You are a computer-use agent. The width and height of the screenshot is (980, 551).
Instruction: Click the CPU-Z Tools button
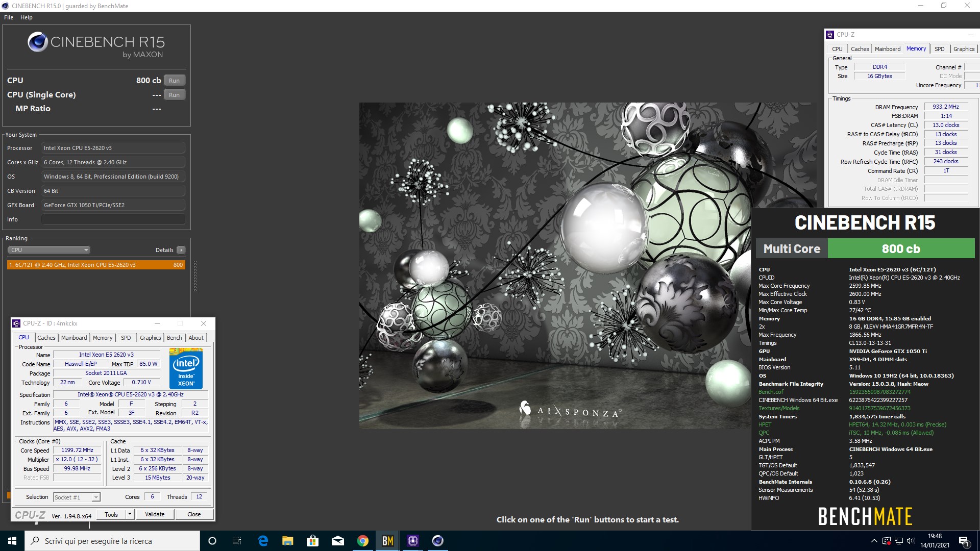tap(111, 515)
